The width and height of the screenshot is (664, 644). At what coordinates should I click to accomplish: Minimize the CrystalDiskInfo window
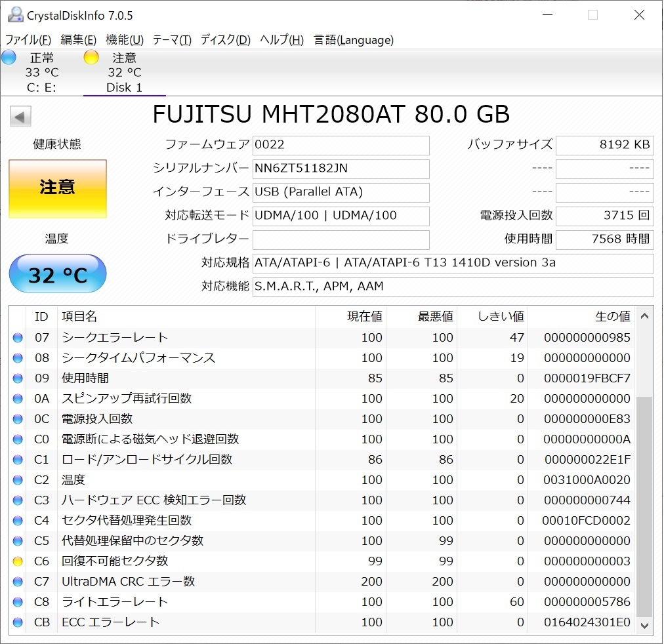pyautogui.click(x=548, y=15)
